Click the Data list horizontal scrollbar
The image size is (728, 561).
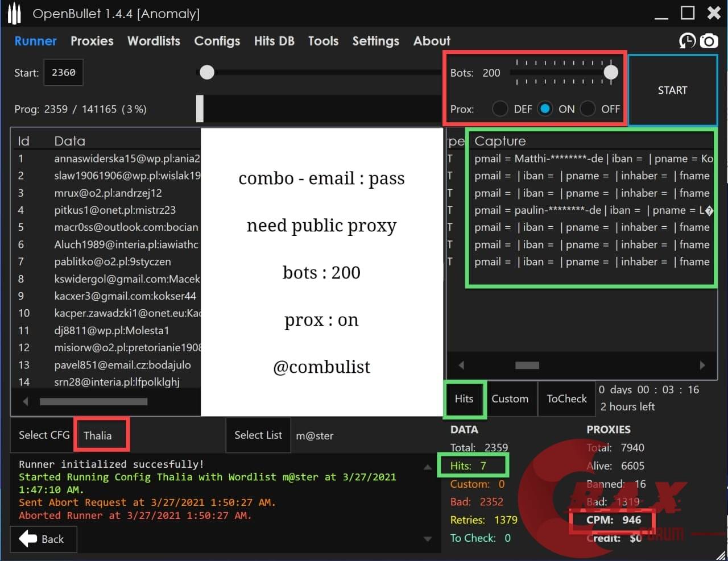coord(94,401)
